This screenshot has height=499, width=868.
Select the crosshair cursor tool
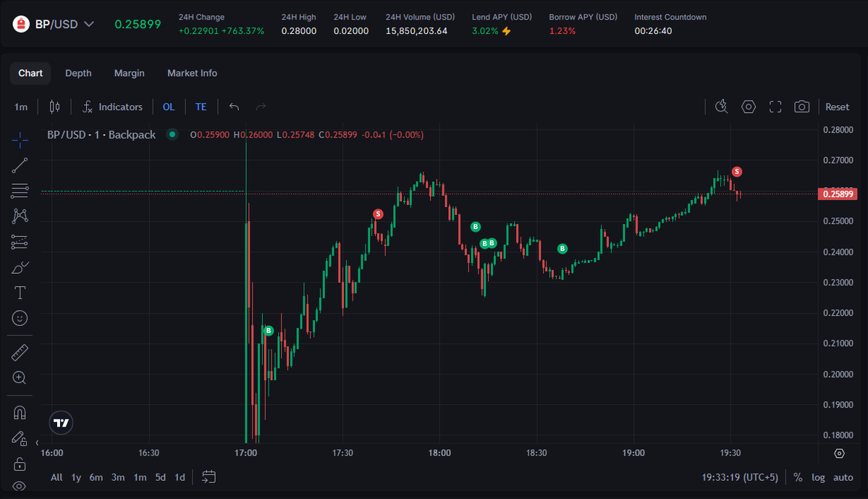tap(20, 140)
